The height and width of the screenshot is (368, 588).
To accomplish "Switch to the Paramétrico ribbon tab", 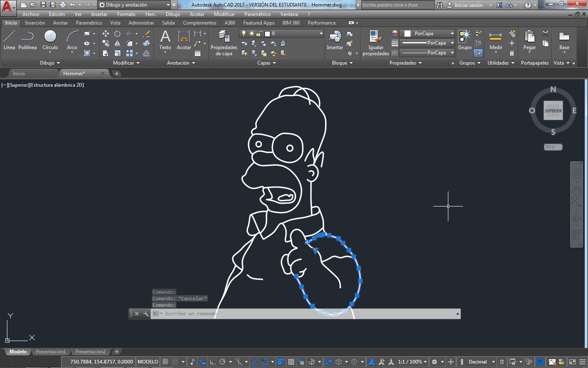I will click(89, 23).
